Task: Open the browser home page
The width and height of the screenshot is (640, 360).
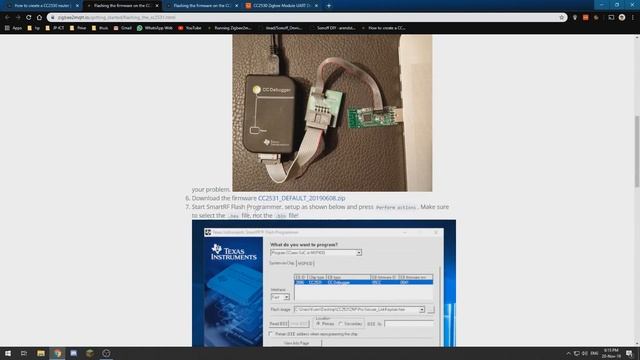Action: click(x=39, y=18)
